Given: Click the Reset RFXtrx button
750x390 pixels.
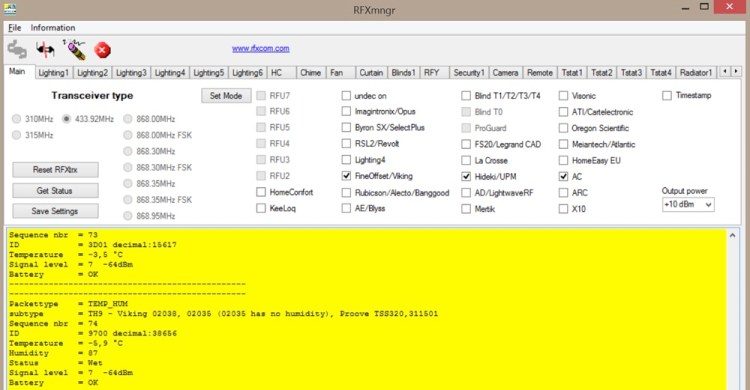Looking at the screenshot, I should [55, 169].
